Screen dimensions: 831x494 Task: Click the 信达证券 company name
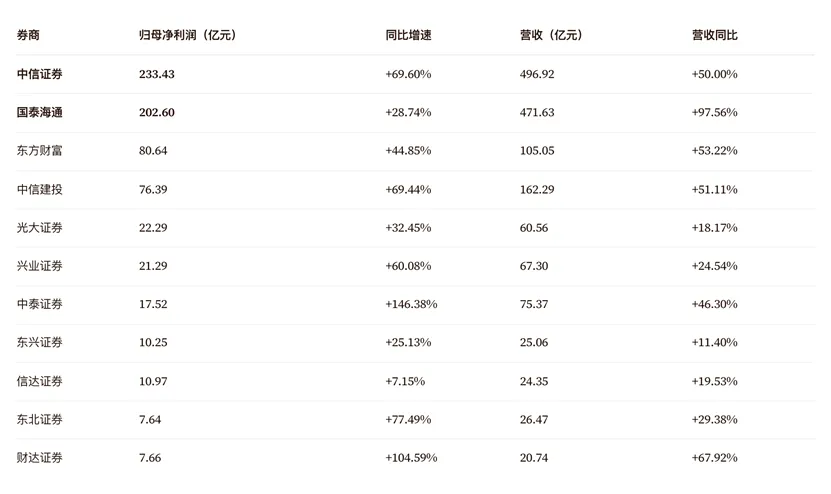click(40, 381)
